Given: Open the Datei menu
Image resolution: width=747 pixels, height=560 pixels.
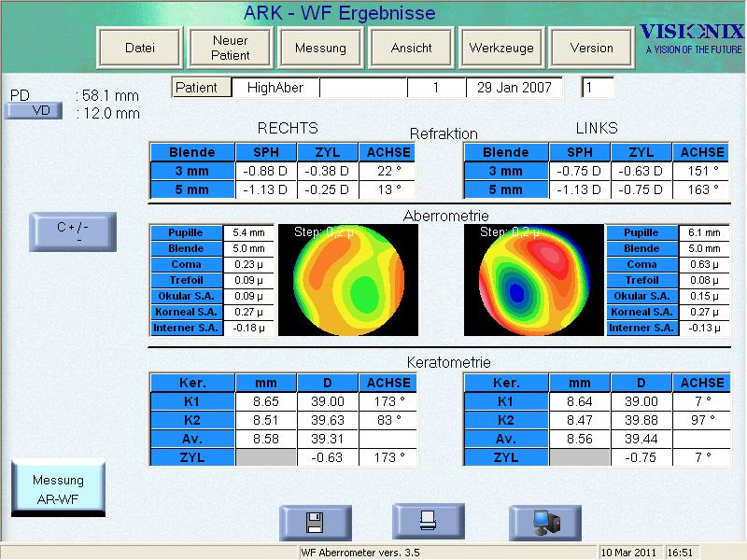Looking at the screenshot, I should coord(140,48).
